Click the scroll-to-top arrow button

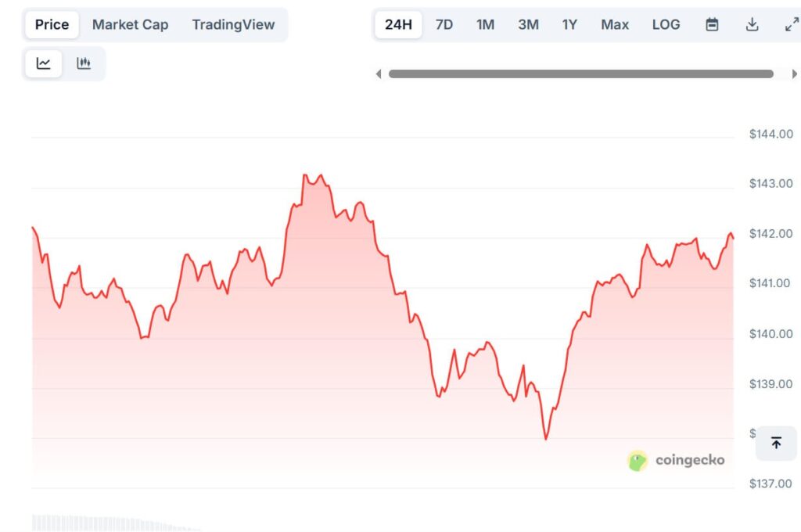click(x=776, y=444)
